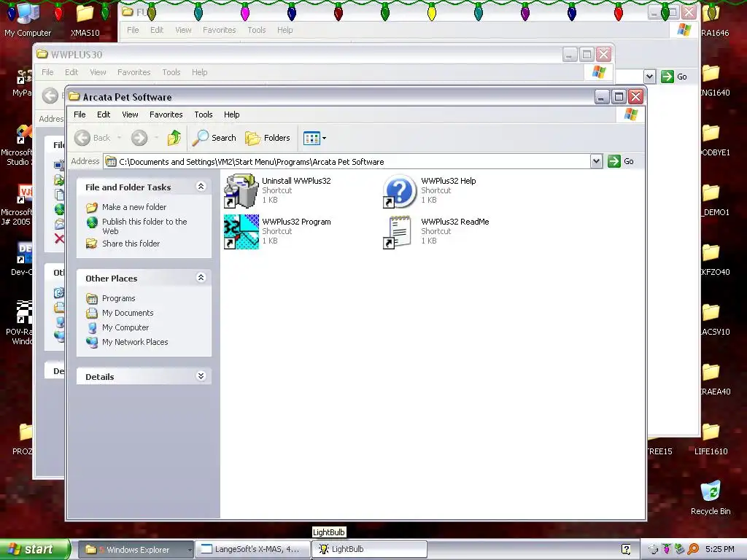Open Help menu in the rearmost window

click(285, 30)
